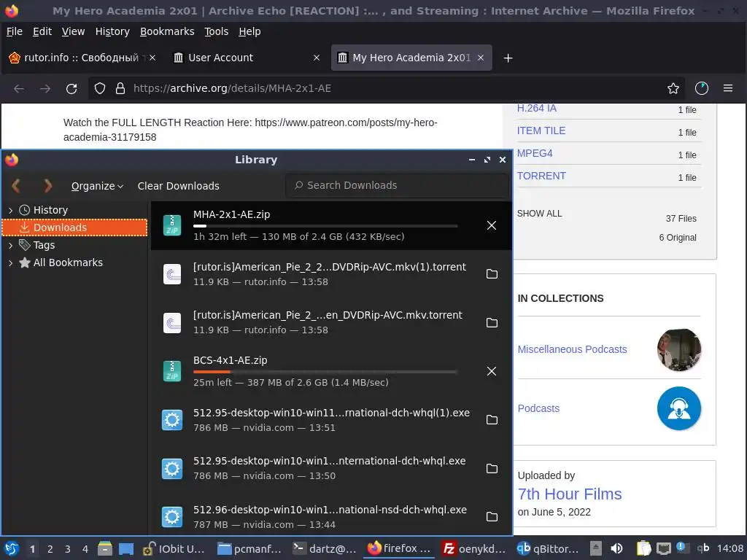Open the ITEM TILE download link
This screenshot has width=747, height=560.
541,131
